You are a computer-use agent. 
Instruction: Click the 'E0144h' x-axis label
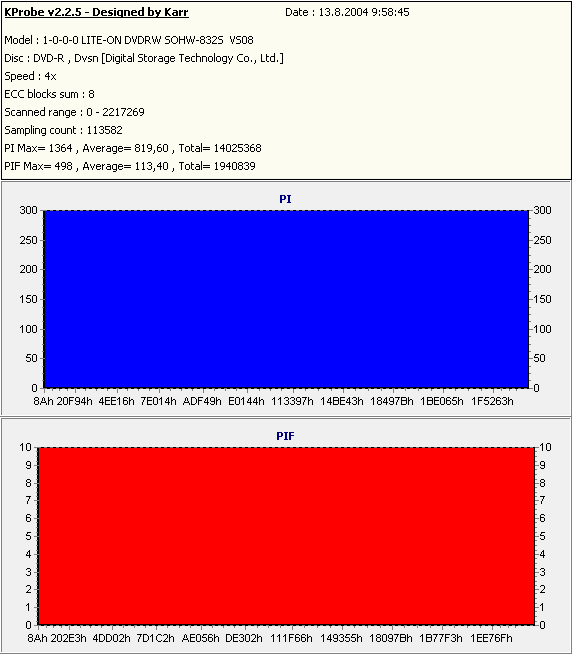click(246, 401)
